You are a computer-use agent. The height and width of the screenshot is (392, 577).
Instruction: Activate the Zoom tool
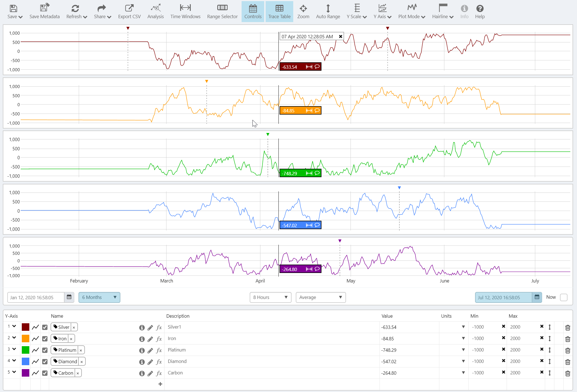click(x=303, y=11)
